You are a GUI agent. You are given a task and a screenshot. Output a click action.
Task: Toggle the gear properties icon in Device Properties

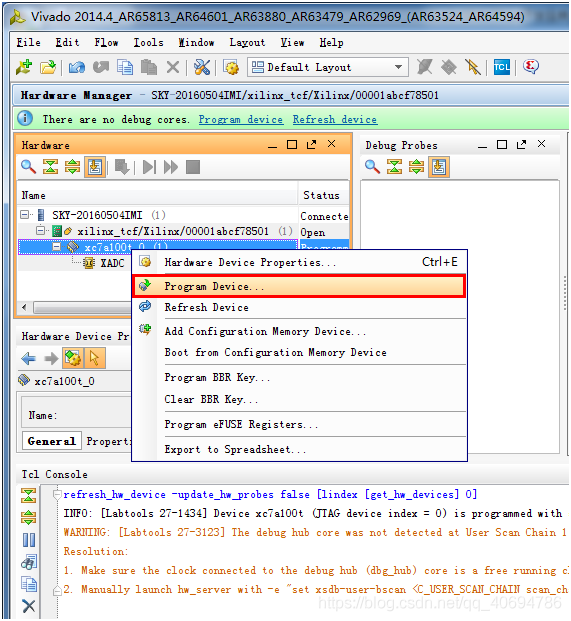click(72, 358)
